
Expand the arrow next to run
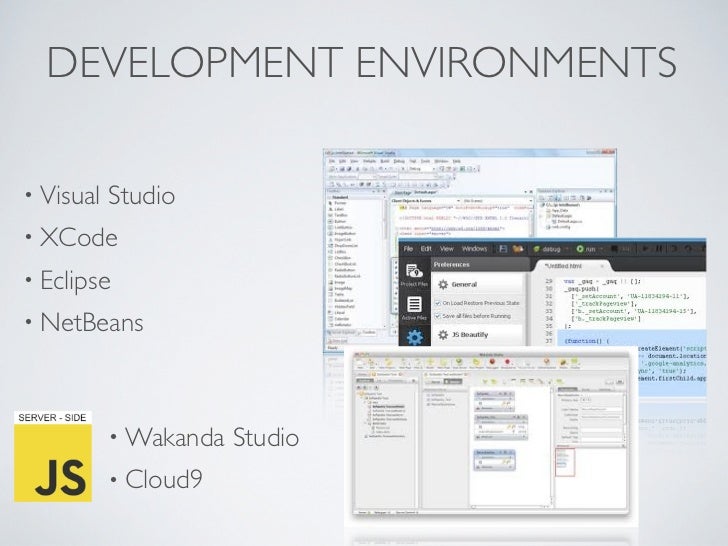[x=601, y=249]
